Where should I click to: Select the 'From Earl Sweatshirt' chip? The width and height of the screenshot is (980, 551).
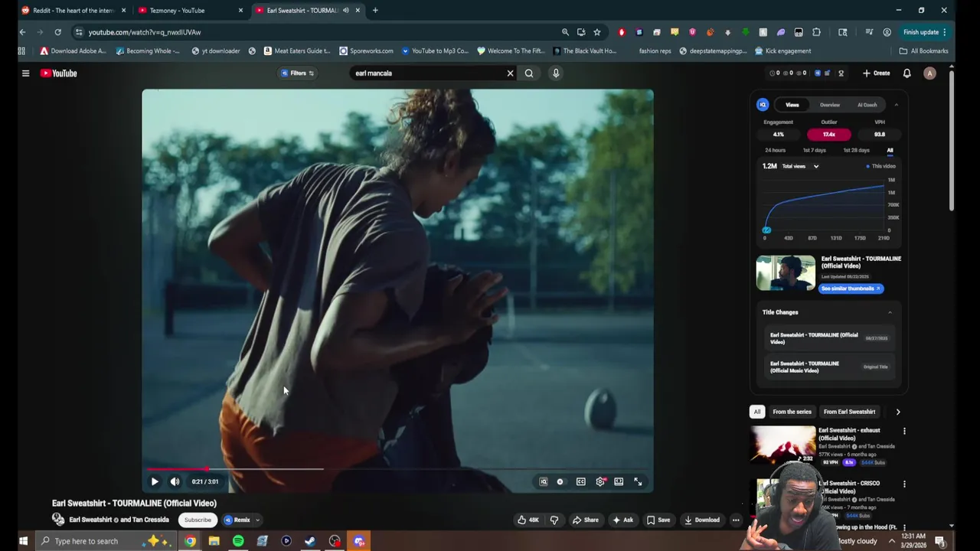coord(849,412)
